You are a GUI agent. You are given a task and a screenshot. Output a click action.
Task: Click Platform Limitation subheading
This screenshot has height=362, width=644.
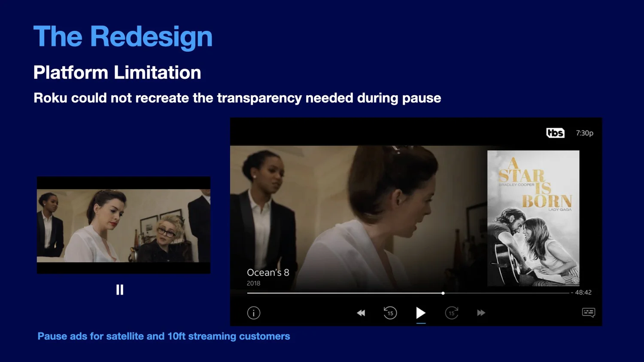pyautogui.click(x=117, y=72)
